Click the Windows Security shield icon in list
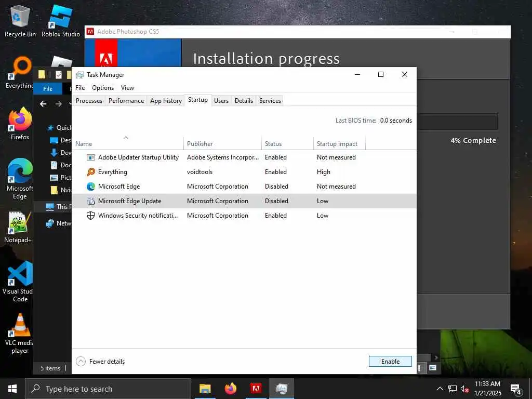Screen dimensions: 532x399 pyautogui.click(x=90, y=216)
